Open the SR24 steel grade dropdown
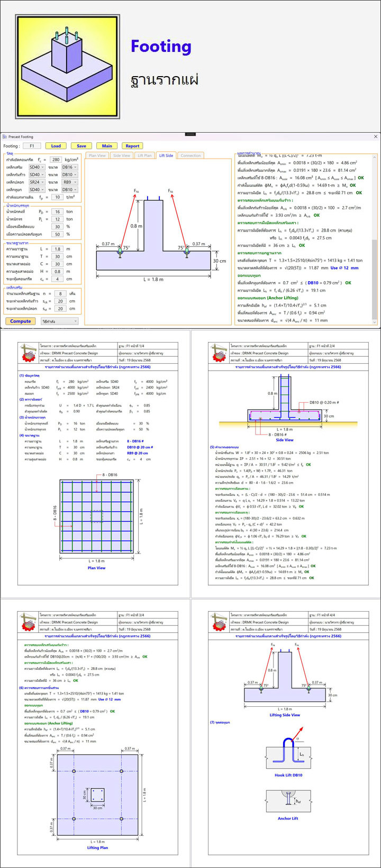381x868 pixels. (x=37, y=182)
